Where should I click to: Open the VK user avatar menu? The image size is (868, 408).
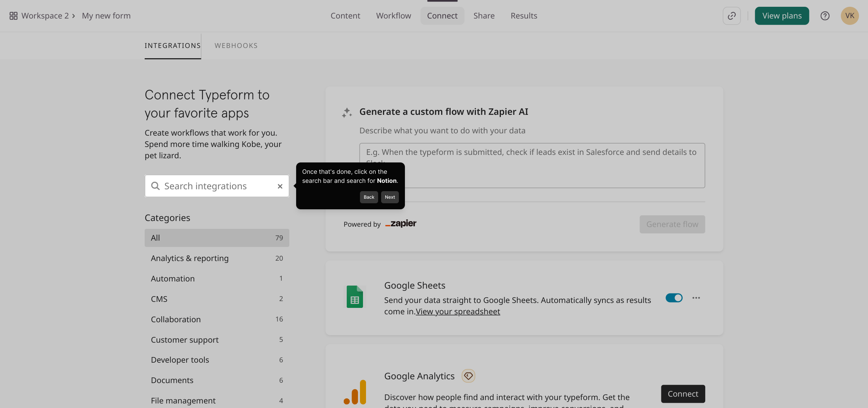849,16
